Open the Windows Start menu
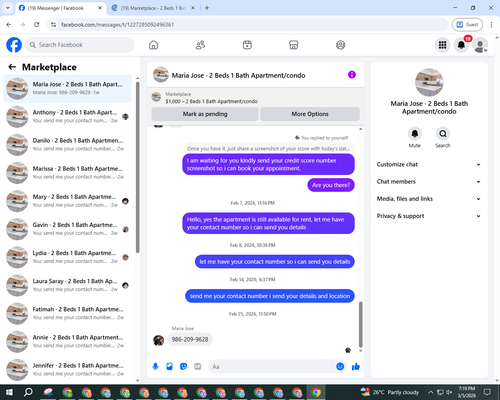The width and height of the screenshot is (500, 400). tap(9, 392)
